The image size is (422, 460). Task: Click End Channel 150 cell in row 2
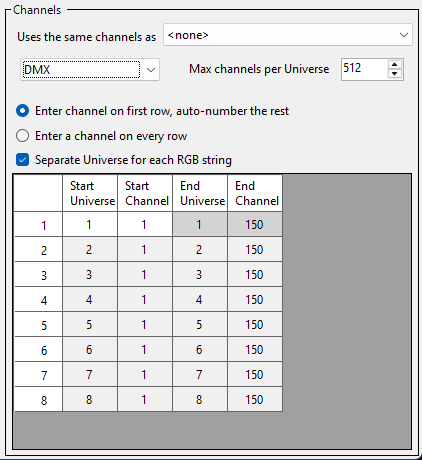tap(255, 250)
